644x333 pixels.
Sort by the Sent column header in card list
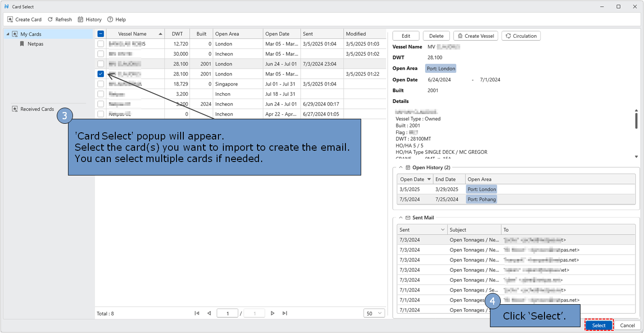[322, 34]
